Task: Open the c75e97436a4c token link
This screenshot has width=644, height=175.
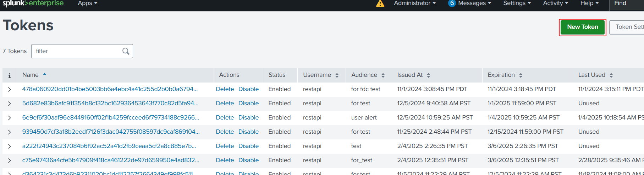Action: 110,160
